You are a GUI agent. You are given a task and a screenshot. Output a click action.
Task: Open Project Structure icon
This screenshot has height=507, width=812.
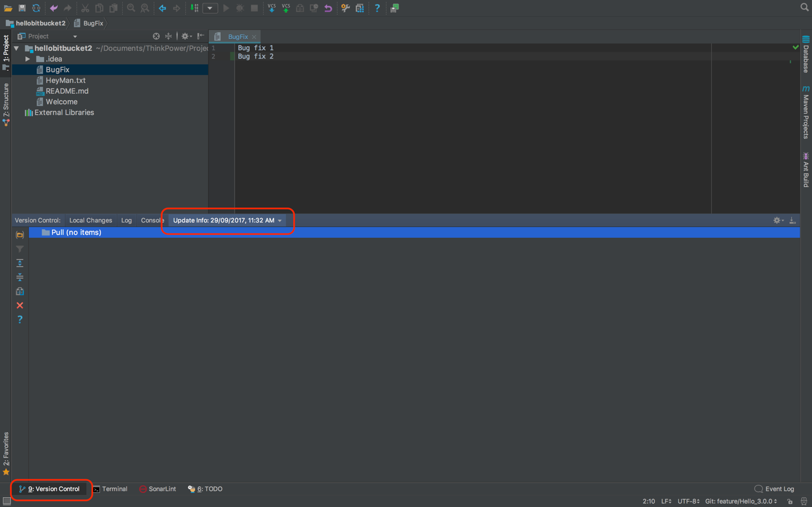[x=360, y=8]
